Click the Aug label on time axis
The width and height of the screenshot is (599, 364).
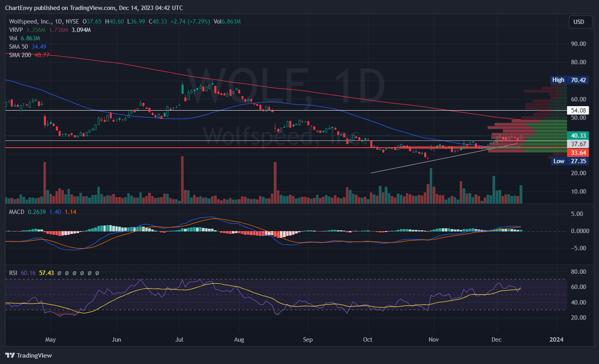[239, 340]
